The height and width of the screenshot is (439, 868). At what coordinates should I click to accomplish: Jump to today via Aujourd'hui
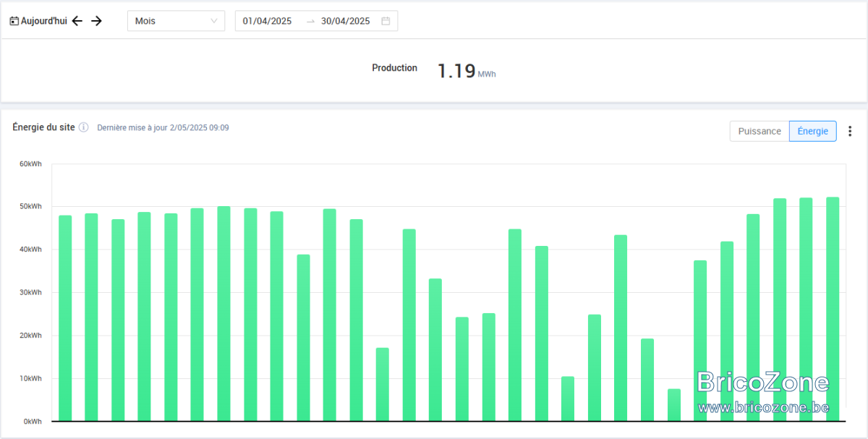click(x=44, y=21)
